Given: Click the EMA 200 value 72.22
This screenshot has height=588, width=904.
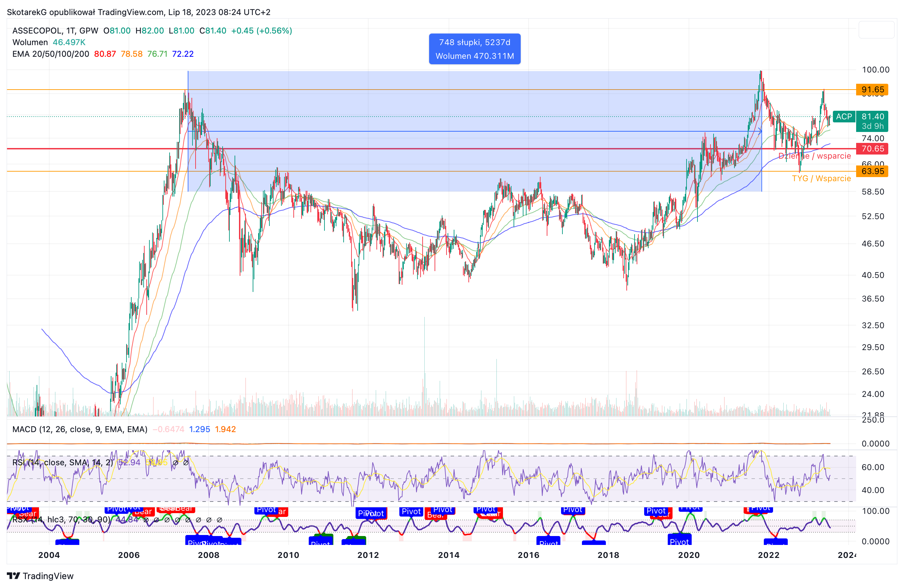Looking at the screenshot, I should (183, 54).
